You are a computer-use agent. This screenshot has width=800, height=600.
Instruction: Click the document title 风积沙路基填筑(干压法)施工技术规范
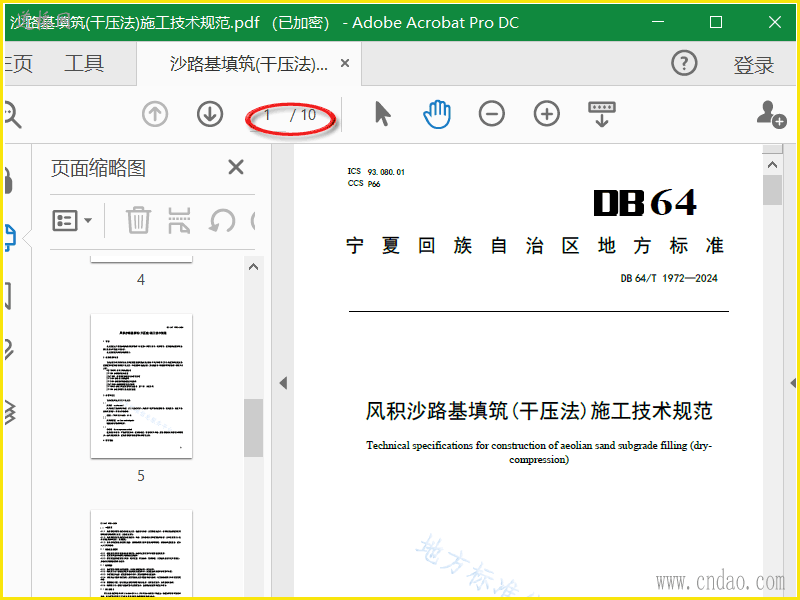[539, 411]
